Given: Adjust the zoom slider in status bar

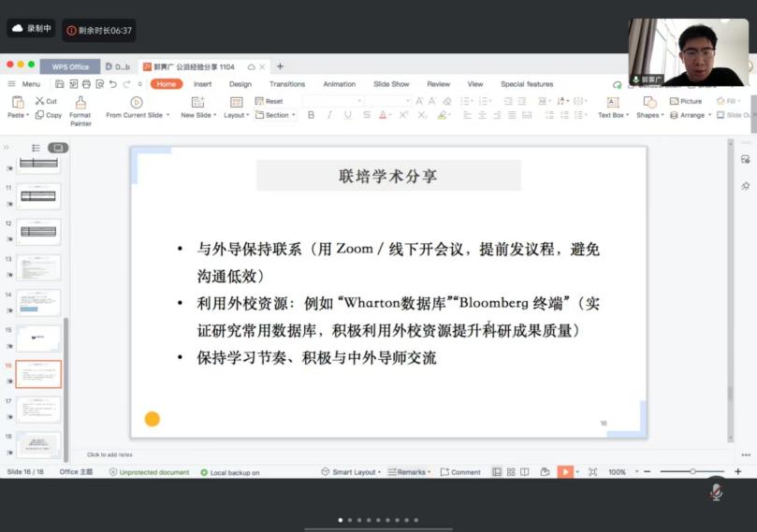Looking at the screenshot, I should (x=692, y=472).
